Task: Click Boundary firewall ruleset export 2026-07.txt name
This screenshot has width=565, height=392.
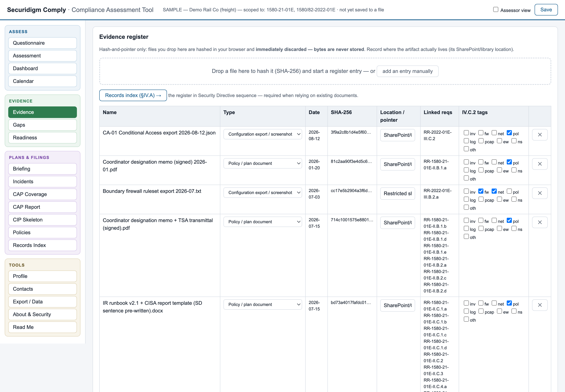Action: pos(152,191)
